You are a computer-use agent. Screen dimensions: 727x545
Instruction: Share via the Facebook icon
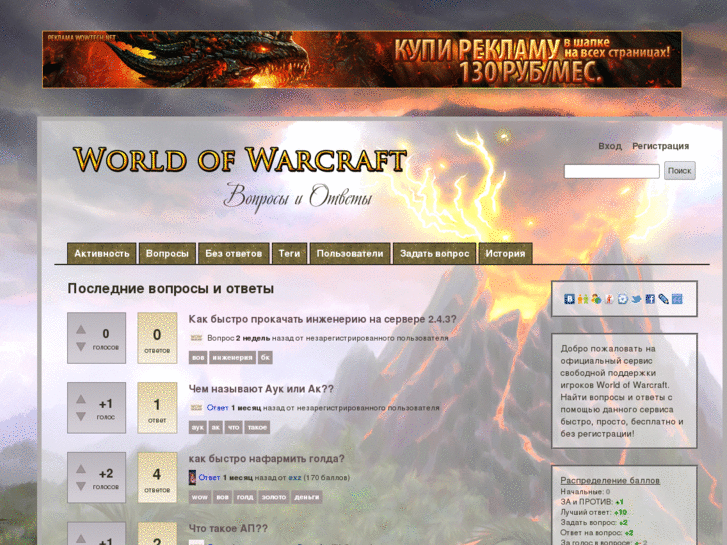coord(650,299)
